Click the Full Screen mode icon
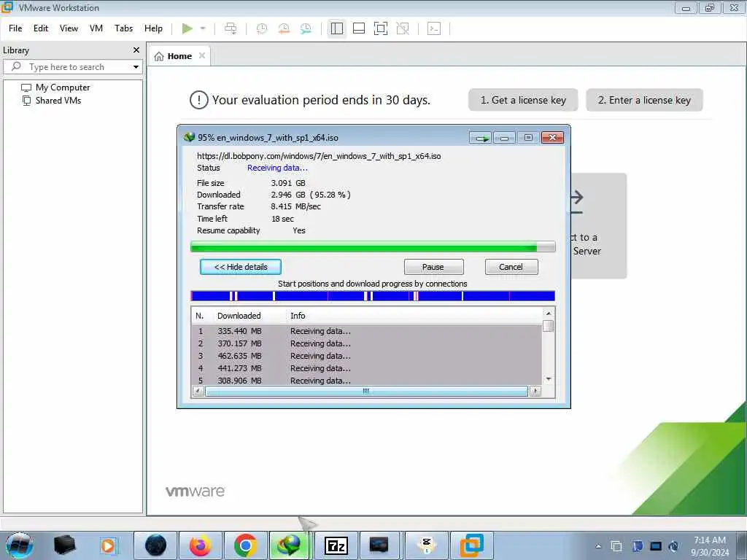Screen dimensions: 747x560 [x=381, y=28]
